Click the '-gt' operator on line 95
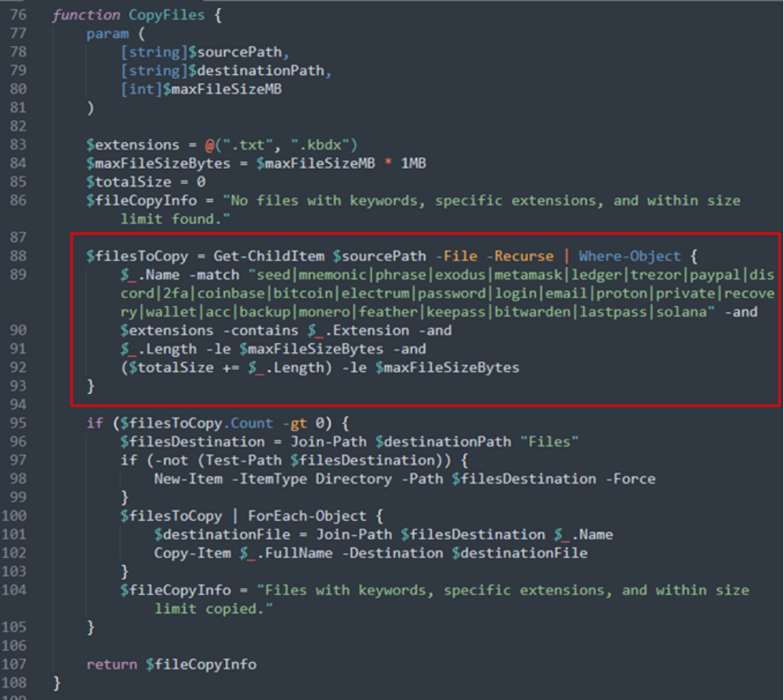This screenshot has width=784, height=700. click(x=294, y=423)
